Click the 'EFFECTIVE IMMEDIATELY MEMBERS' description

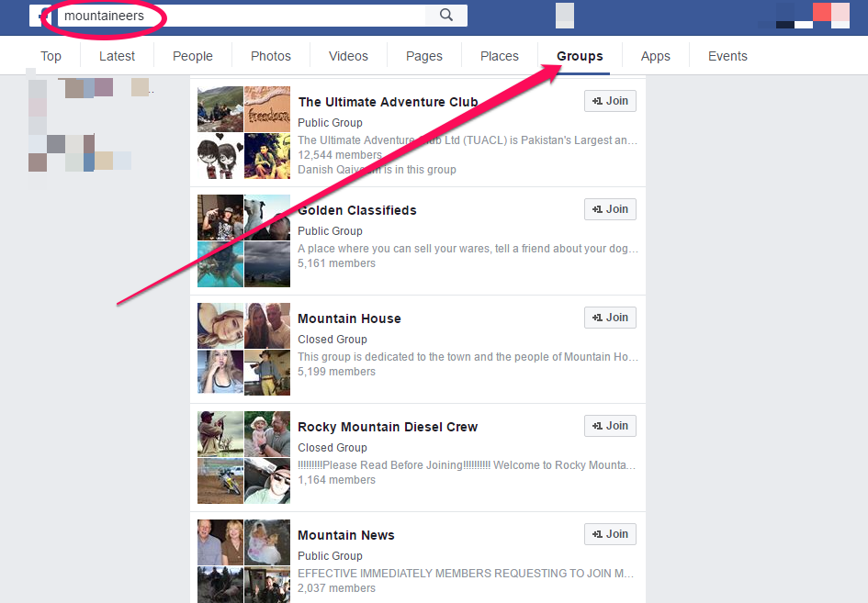coord(466,574)
